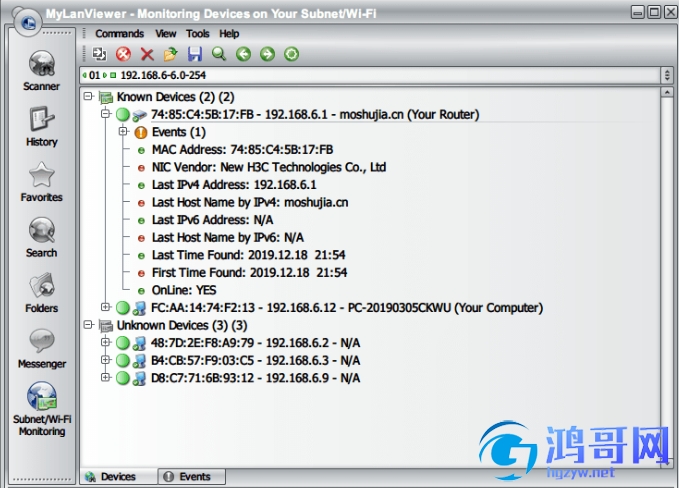Open the Help menu

(x=229, y=34)
